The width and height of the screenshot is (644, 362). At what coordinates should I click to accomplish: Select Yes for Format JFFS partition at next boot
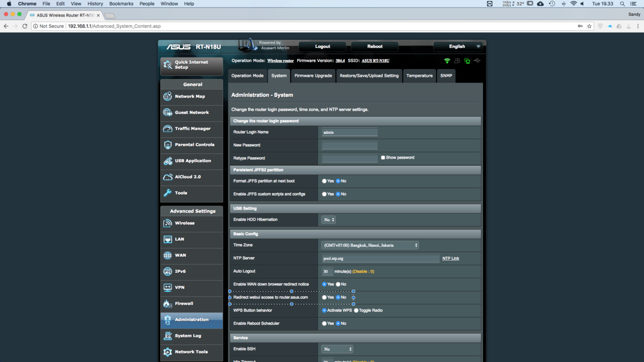pyautogui.click(x=325, y=181)
